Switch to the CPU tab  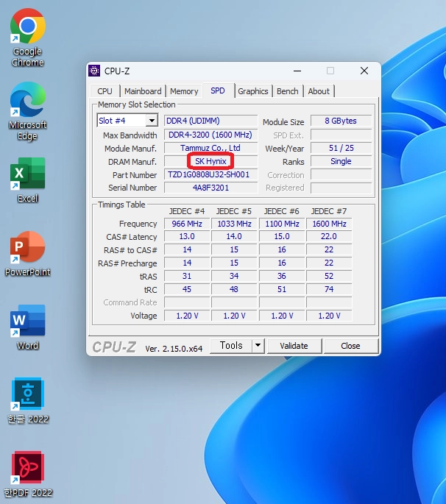tap(105, 91)
